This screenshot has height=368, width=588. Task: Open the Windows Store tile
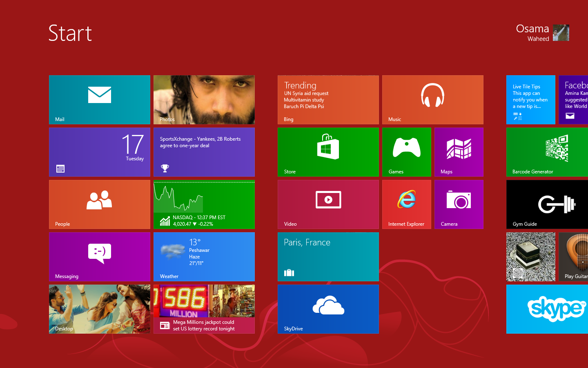click(328, 152)
